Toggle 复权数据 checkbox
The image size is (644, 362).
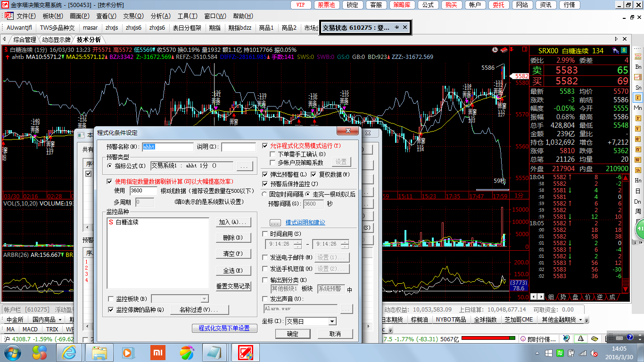point(314,174)
